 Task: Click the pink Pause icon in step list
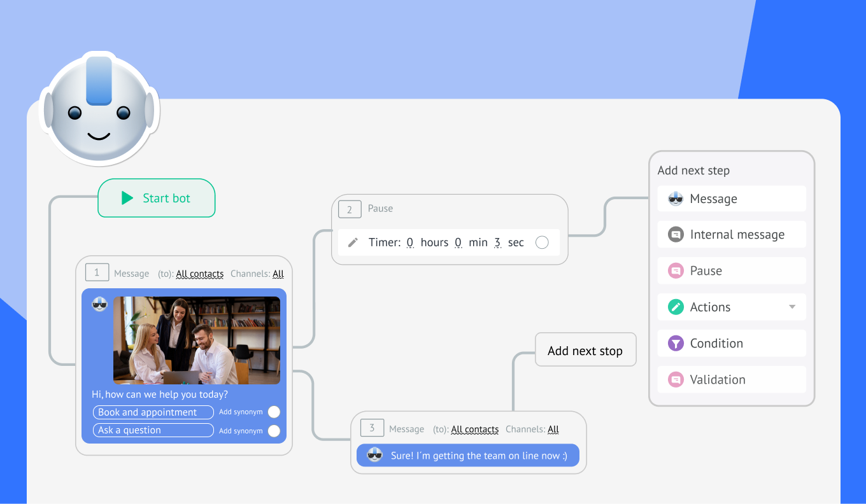[x=676, y=271]
